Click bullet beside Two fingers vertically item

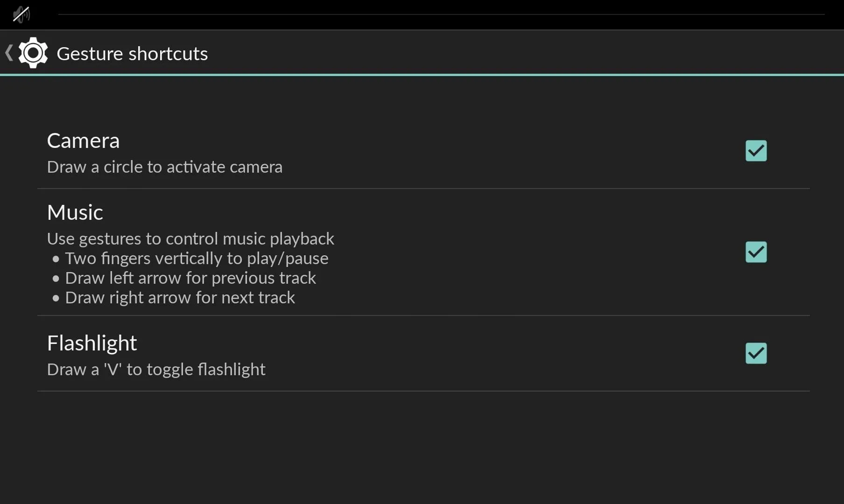(x=56, y=259)
